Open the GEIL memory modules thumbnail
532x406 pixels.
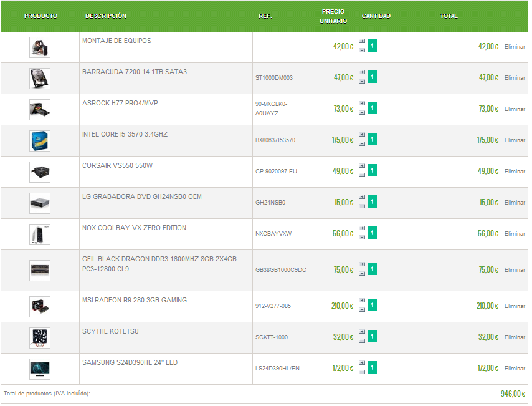click(x=40, y=271)
